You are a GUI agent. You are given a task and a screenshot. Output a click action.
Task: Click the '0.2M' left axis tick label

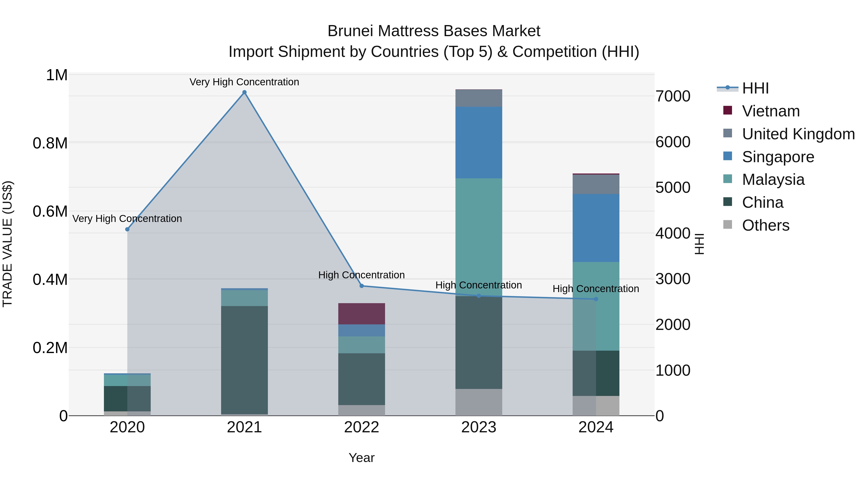pyautogui.click(x=50, y=348)
